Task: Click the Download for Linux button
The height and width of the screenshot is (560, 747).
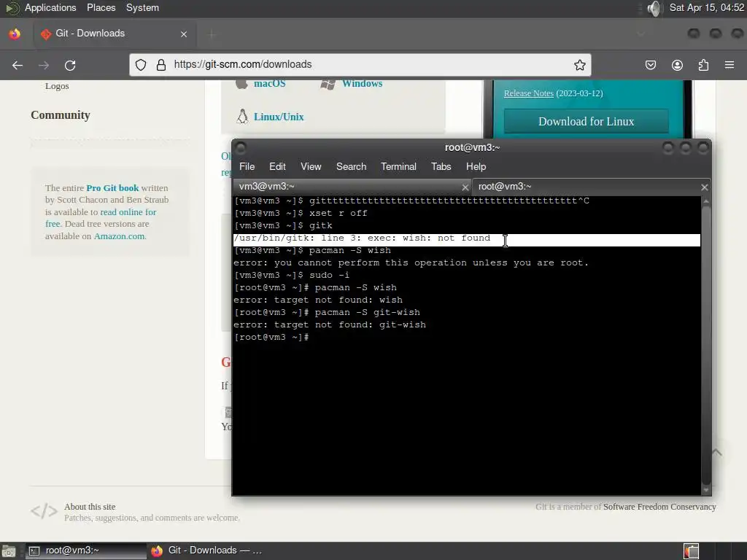Action: [x=586, y=122]
